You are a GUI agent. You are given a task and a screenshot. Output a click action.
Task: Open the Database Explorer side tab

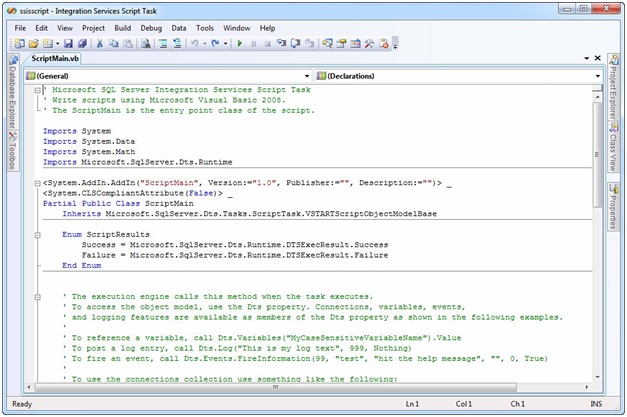[x=11, y=97]
